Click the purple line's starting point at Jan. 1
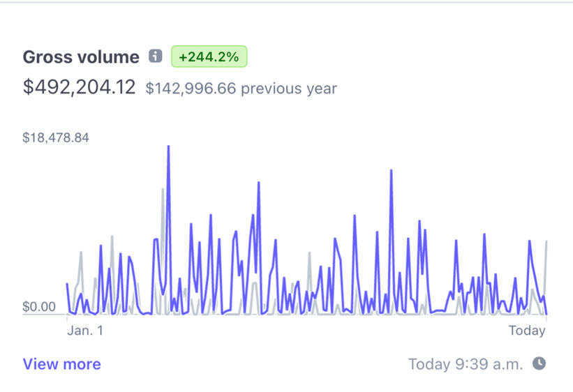Viewport: 573px width, 392px height. 67,284
